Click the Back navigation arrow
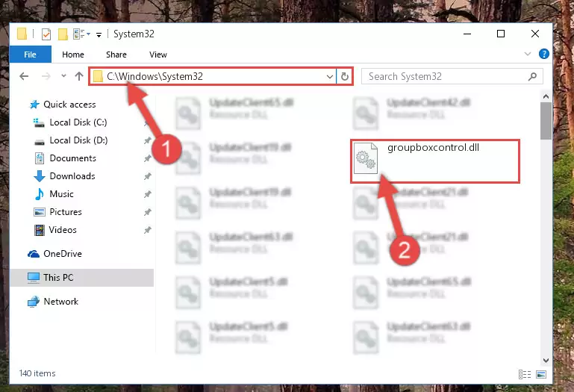 click(24, 76)
